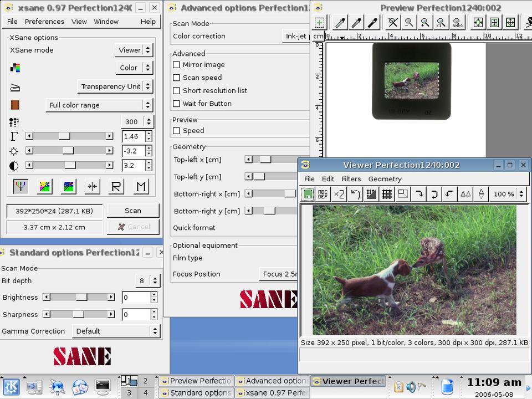
Task: Click the RGB default enhancement icon
Action: pos(21,187)
